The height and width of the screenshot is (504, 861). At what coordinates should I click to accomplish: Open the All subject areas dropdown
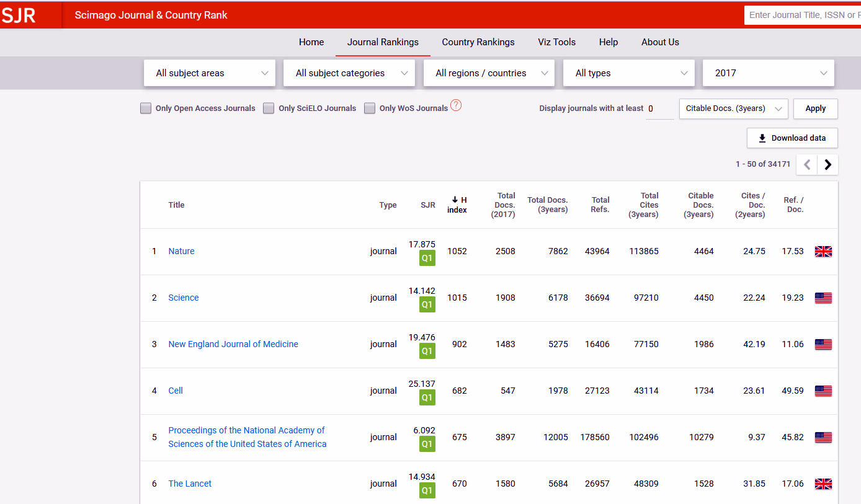click(209, 73)
